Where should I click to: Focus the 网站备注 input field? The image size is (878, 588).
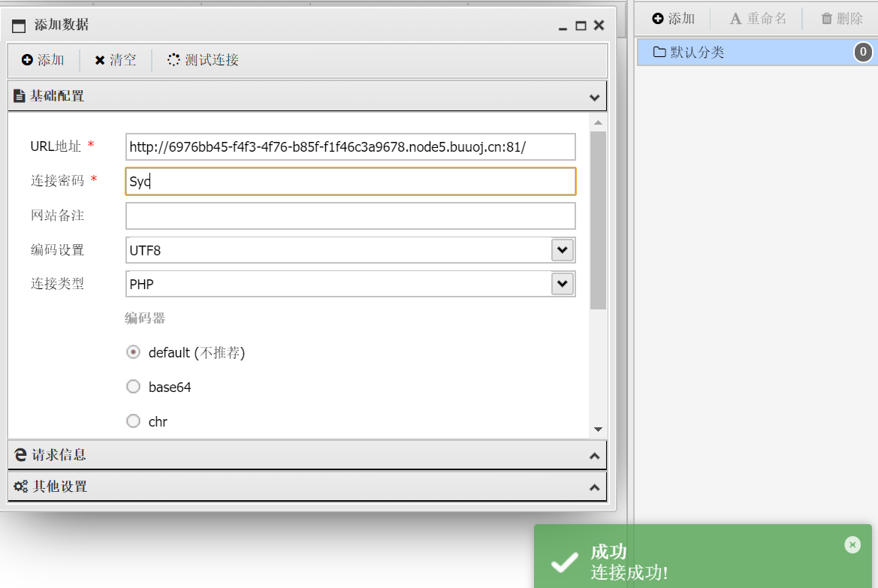coord(351,216)
